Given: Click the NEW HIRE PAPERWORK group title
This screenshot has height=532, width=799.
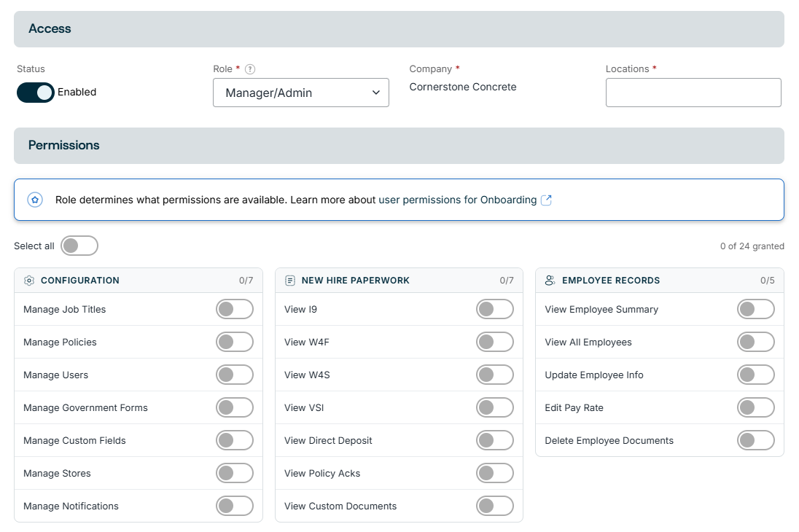Looking at the screenshot, I should tap(356, 281).
